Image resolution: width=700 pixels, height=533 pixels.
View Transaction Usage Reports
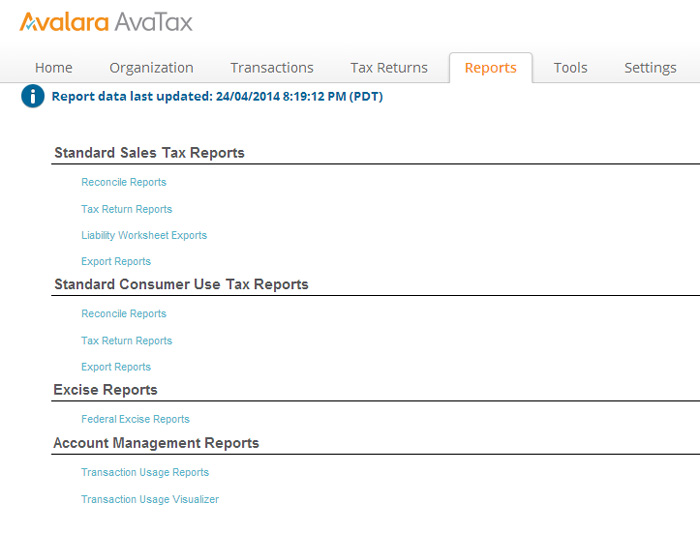[x=145, y=473]
